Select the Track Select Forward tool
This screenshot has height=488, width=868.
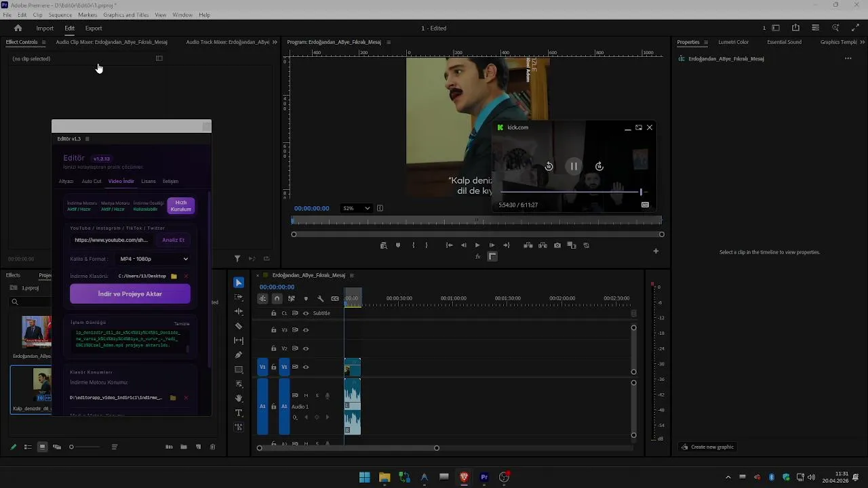pyautogui.click(x=239, y=297)
